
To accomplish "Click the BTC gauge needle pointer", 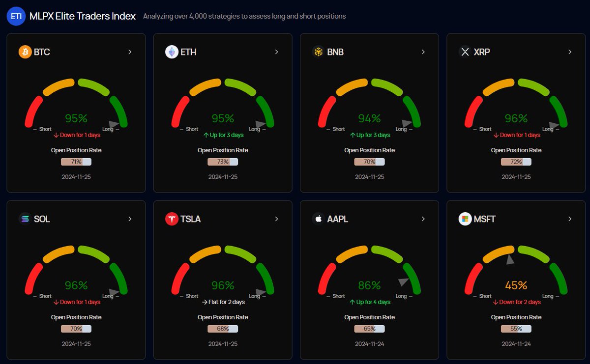I will pyautogui.click(x=114, y=125).
